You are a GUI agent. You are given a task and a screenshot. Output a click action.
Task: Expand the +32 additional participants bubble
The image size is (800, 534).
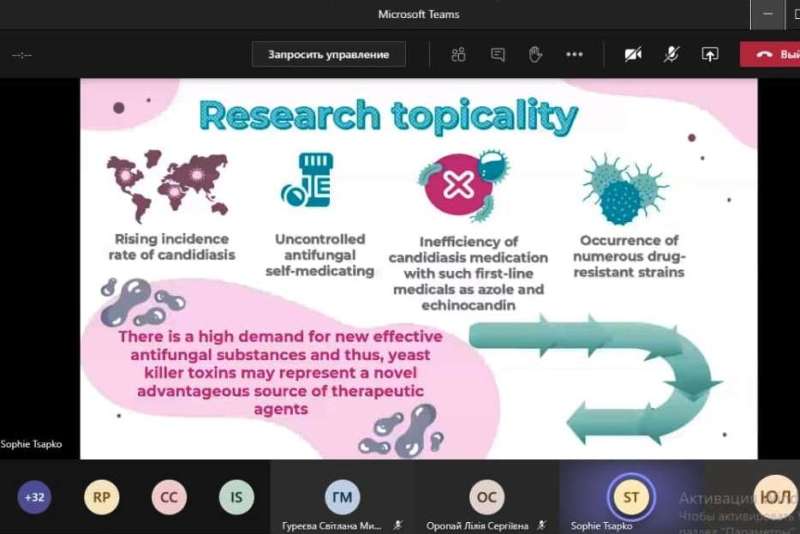(34, 497)
